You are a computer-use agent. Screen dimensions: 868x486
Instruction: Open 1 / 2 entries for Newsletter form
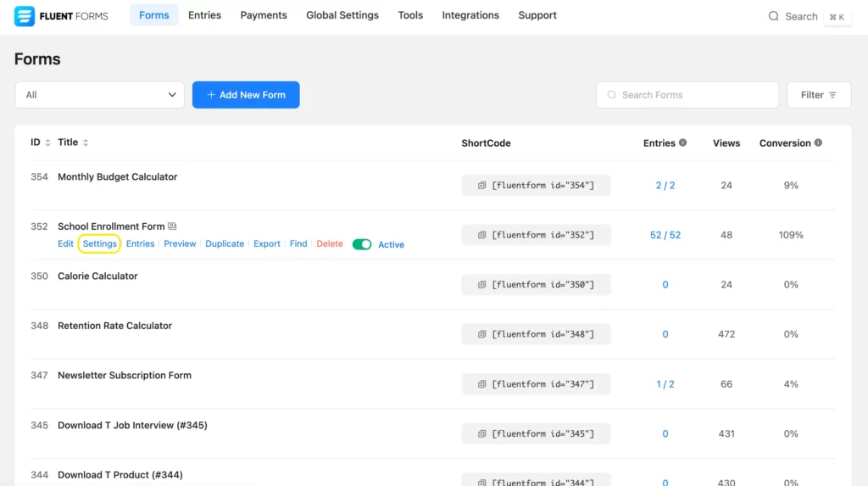click(665, 384)
